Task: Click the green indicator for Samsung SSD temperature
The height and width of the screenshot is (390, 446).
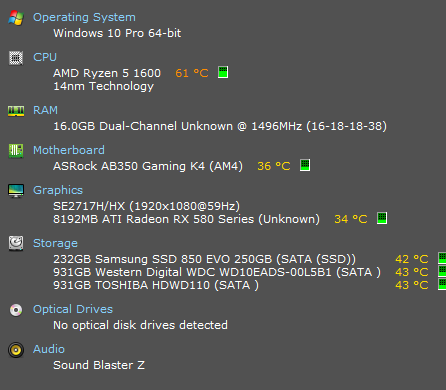Action: tap(442, 258)
